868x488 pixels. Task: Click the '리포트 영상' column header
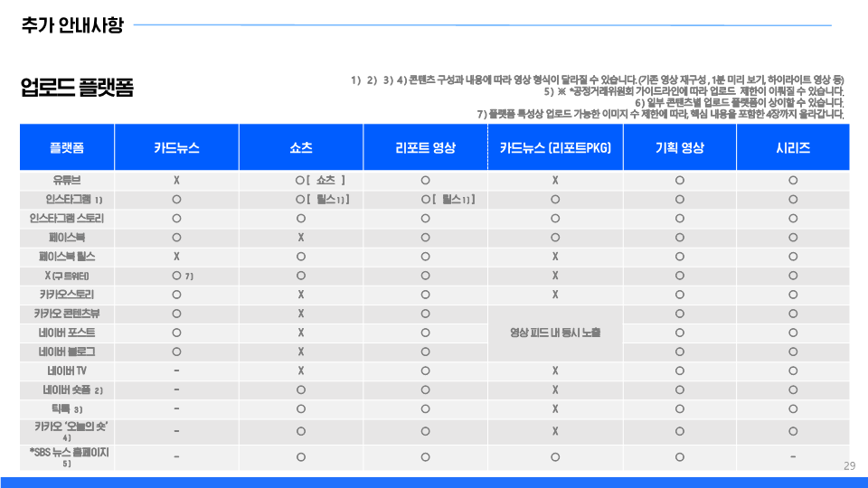[425, 147]
